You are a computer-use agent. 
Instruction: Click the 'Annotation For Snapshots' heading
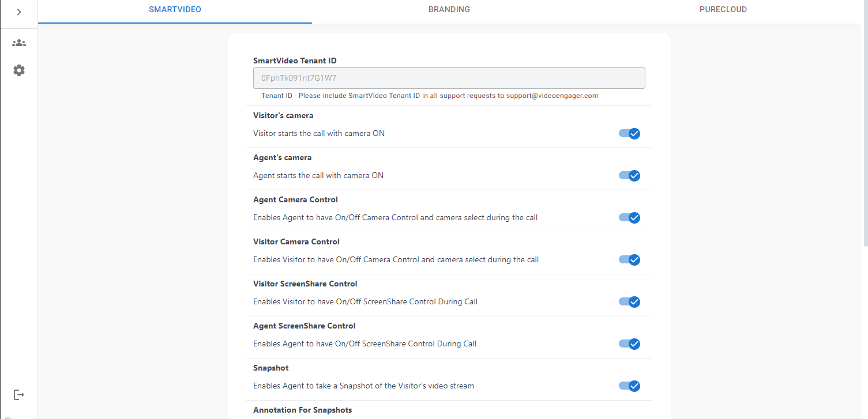302,410
